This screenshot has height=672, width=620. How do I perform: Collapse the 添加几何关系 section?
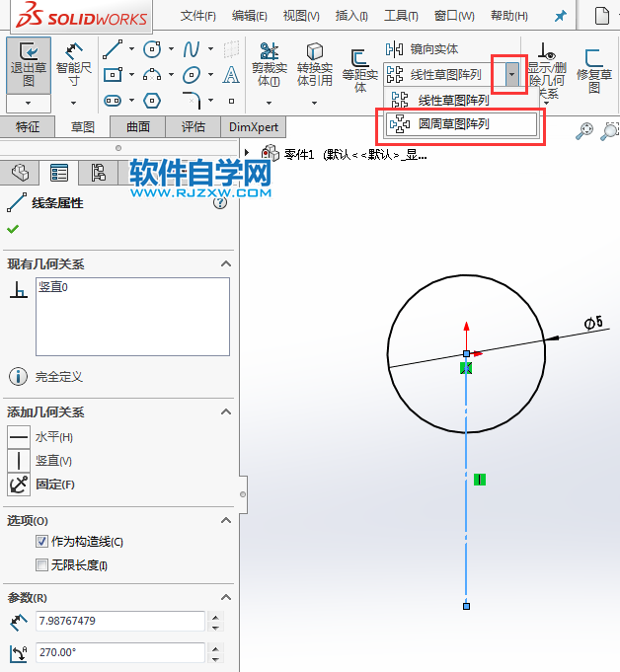pyautogui.click(x=226, y=411)
